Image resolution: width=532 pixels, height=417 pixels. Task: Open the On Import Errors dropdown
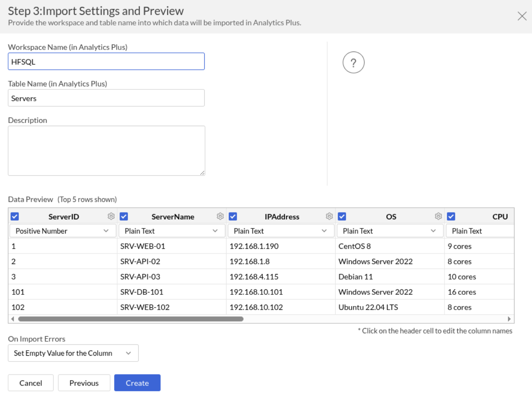pyautogui.click(x=73, y=353)
